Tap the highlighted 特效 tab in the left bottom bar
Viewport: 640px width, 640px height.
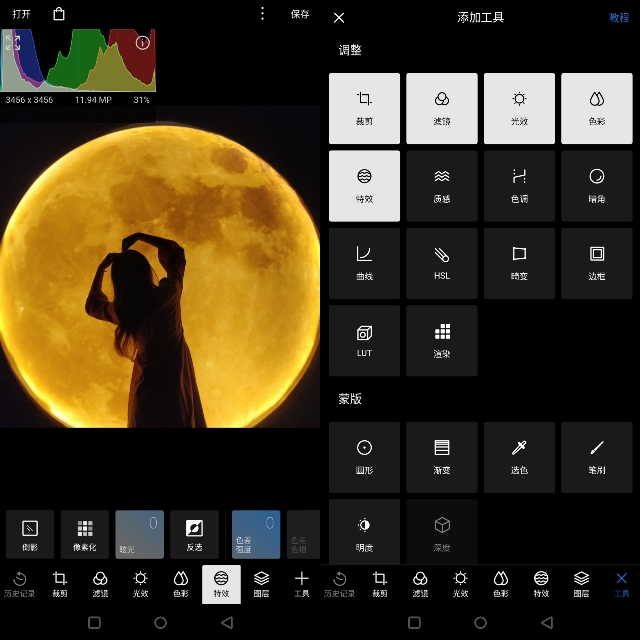(221, 584)
